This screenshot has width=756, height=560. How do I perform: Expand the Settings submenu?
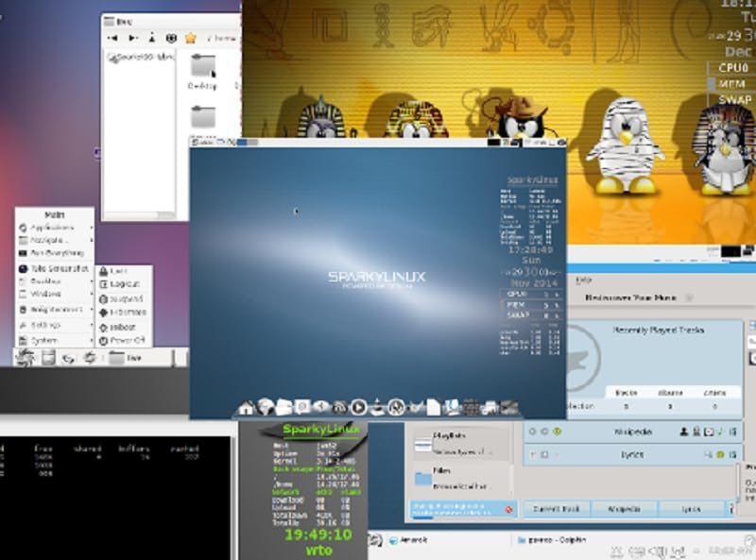pos(56,325)
